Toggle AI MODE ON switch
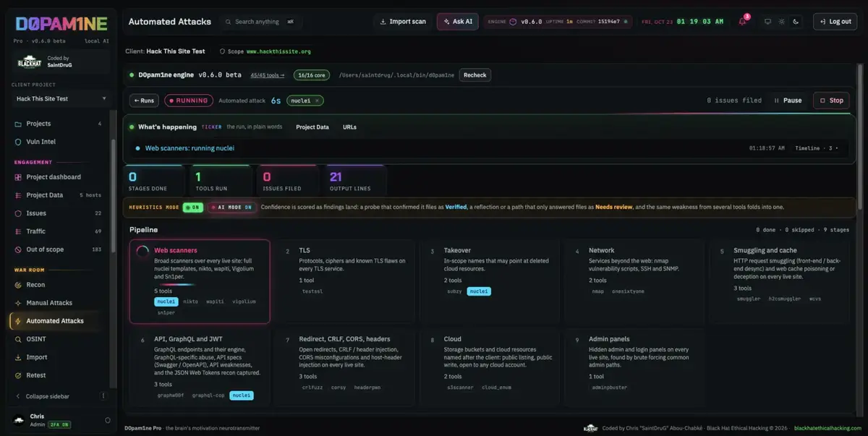 [x=231, y=207]
